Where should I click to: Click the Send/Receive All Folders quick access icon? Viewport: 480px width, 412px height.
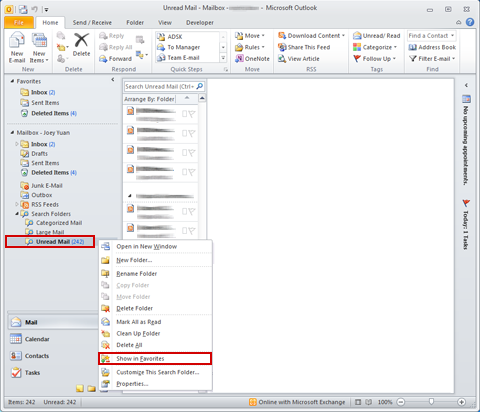click(x=23, y=9)
